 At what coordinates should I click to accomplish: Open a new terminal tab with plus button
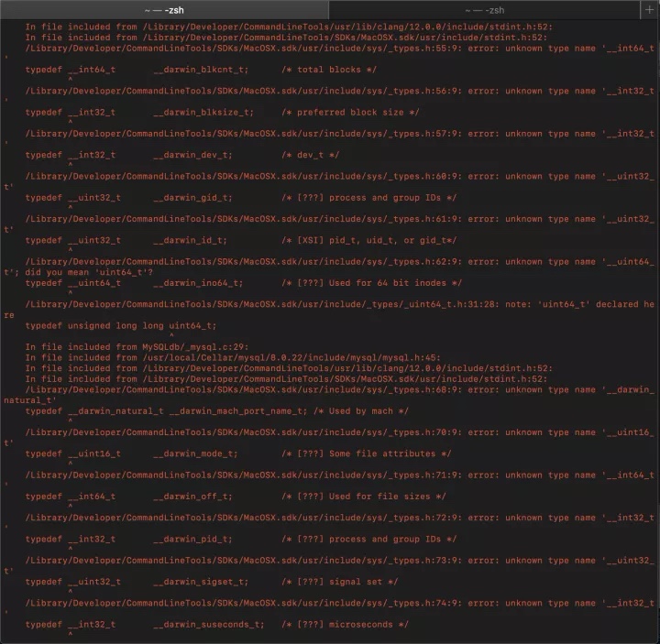click(650, 9)
